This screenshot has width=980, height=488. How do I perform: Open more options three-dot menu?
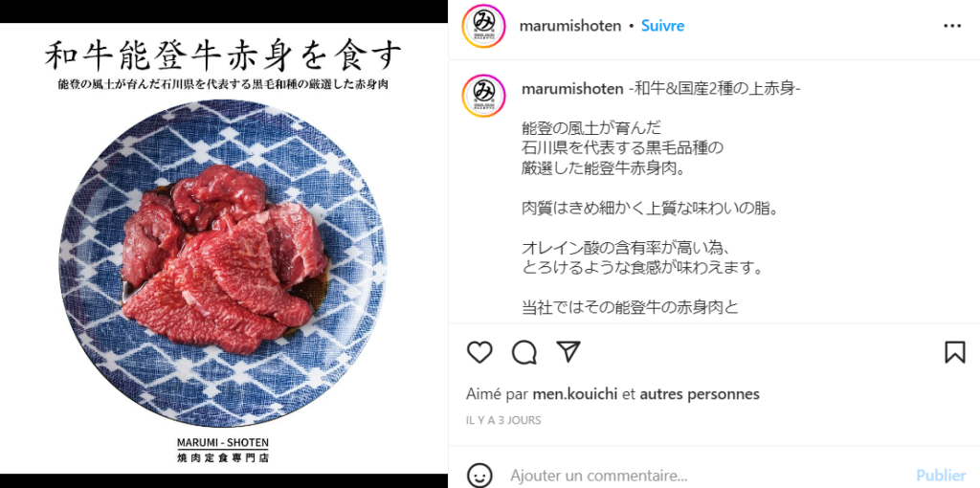coord(952,26)
